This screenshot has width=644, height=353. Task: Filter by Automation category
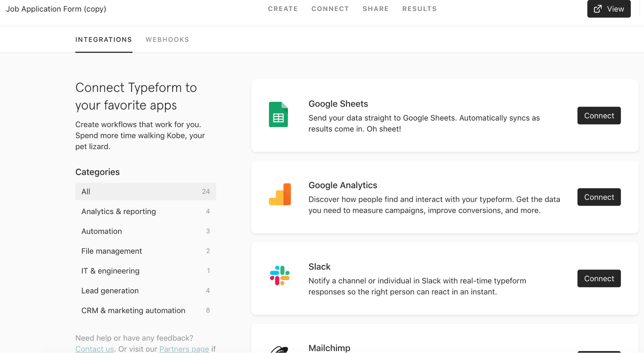click(146, 231)
